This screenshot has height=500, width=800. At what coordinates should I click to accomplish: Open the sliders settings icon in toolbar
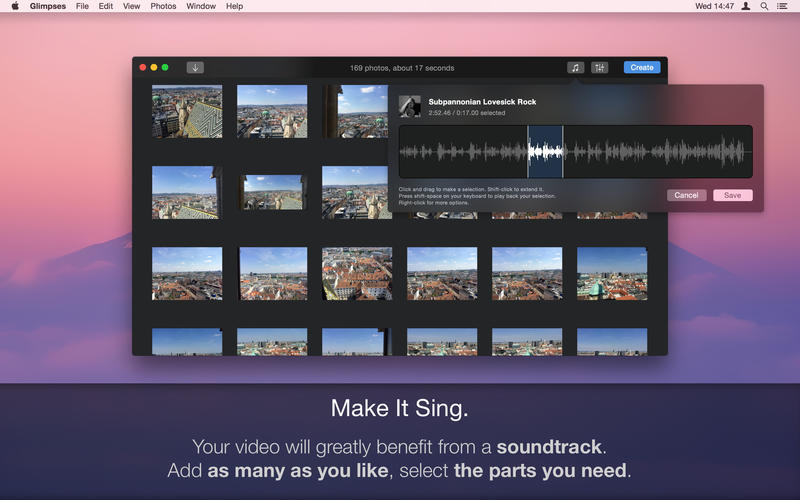click(x=599, y=67)
